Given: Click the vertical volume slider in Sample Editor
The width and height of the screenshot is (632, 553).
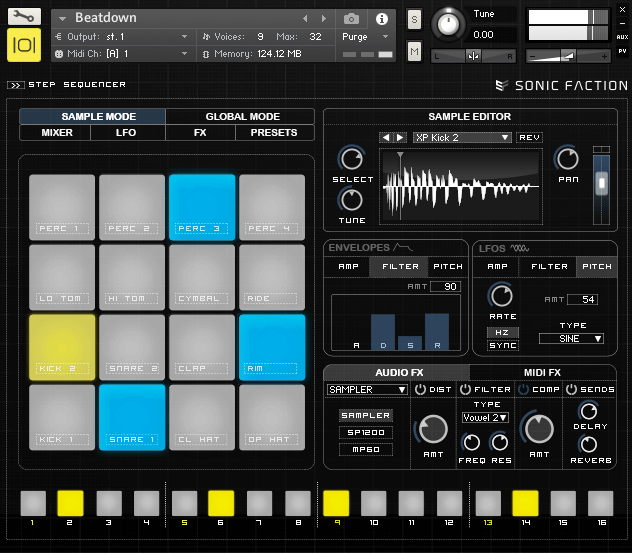Looking at the screenshot, I should point(600,181).
